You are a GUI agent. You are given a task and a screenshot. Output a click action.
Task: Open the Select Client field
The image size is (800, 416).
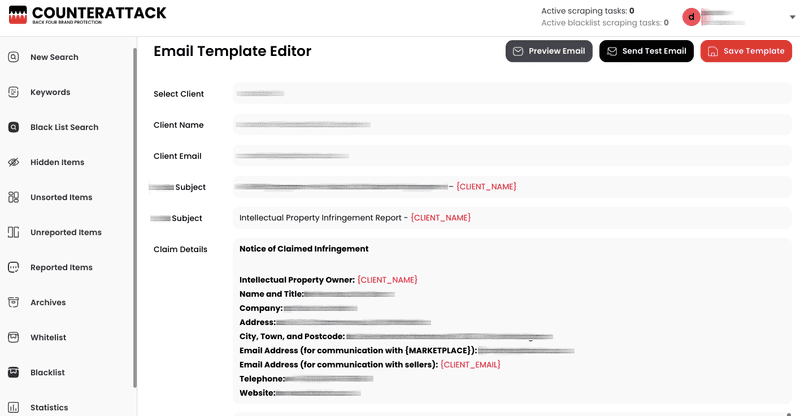[512, 93]
